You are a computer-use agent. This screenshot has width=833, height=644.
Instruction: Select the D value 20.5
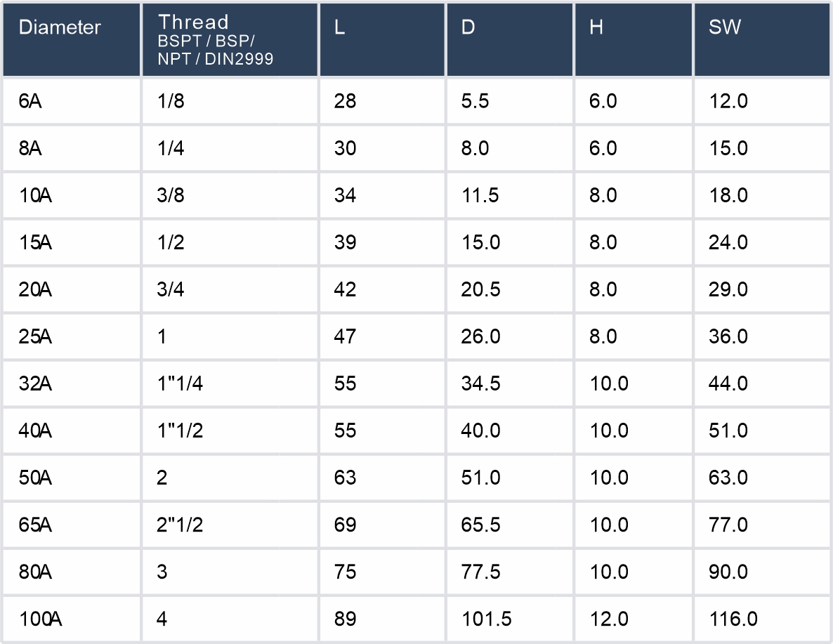pos(480,289)
